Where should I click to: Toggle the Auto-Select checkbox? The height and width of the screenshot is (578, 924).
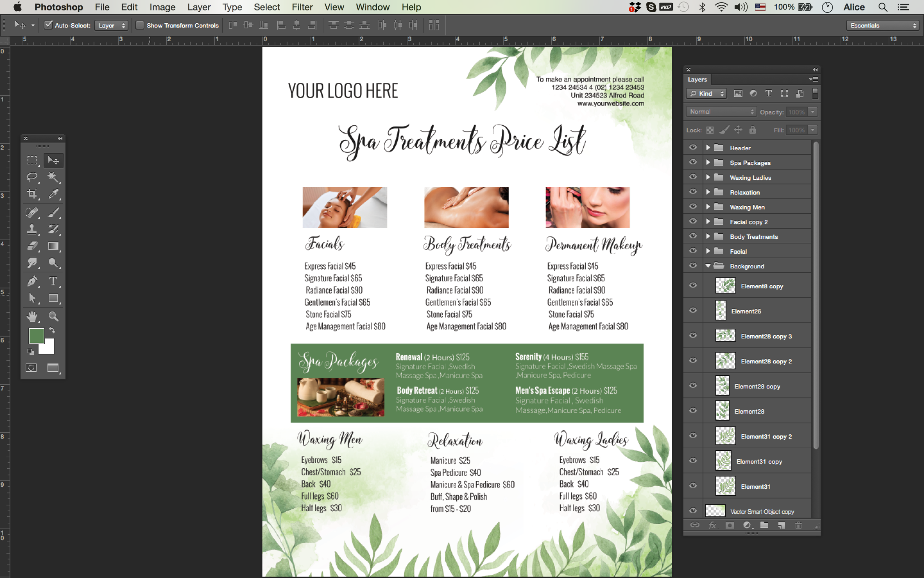click(48, 25)
